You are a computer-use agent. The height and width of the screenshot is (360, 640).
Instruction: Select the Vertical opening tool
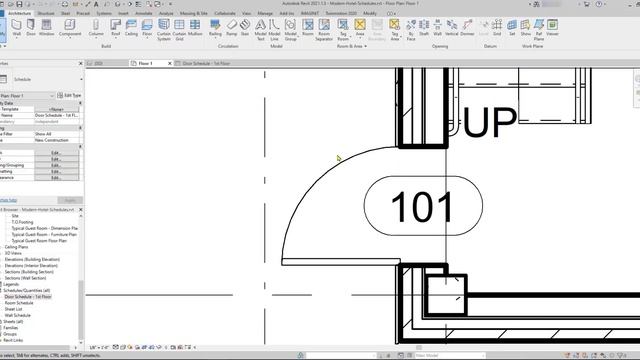[x=451, y=27]
